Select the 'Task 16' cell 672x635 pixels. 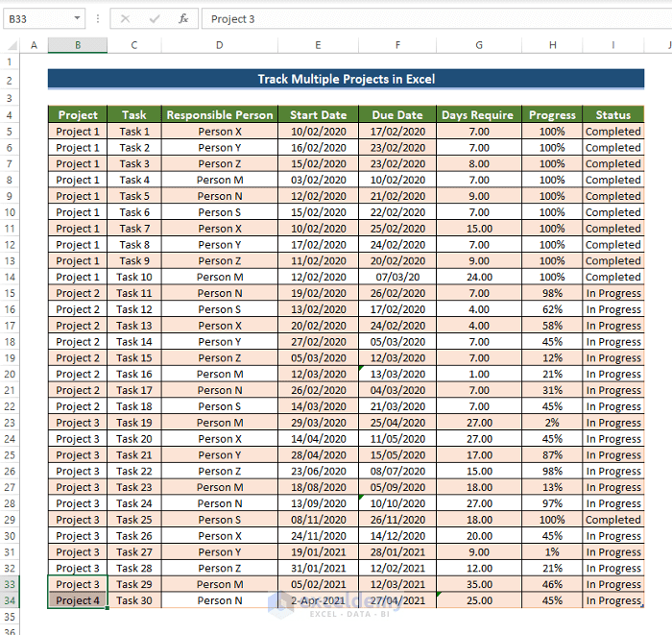[x=134, y=374]
